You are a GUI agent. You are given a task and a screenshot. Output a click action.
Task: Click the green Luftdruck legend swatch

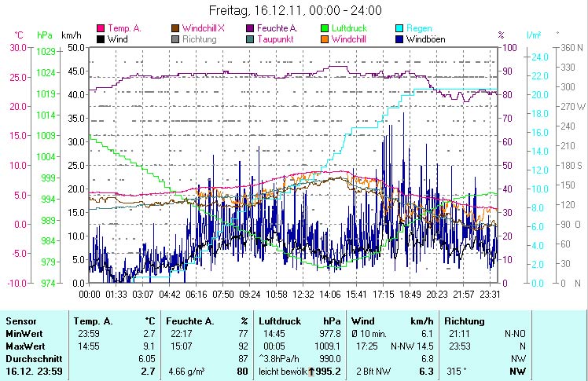point(325,28)
